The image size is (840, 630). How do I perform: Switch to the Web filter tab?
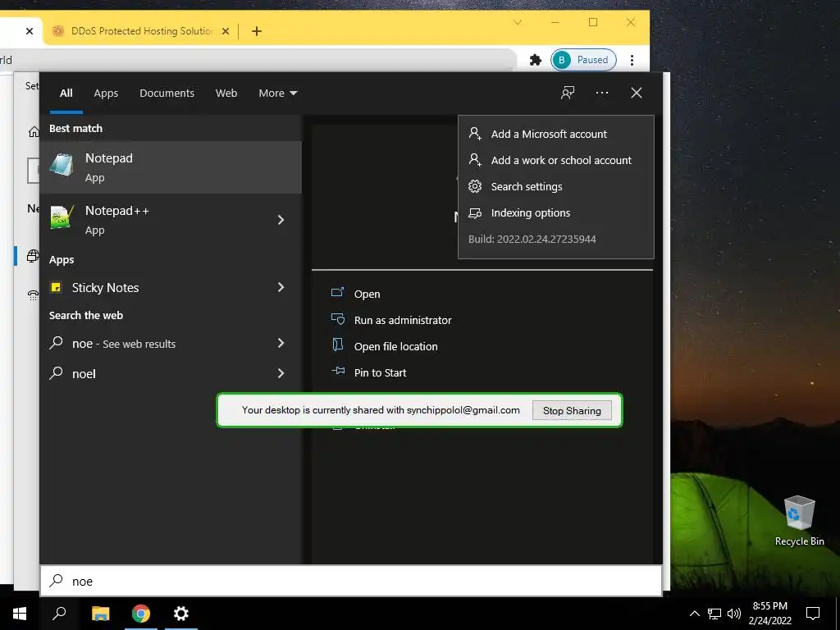226,94
